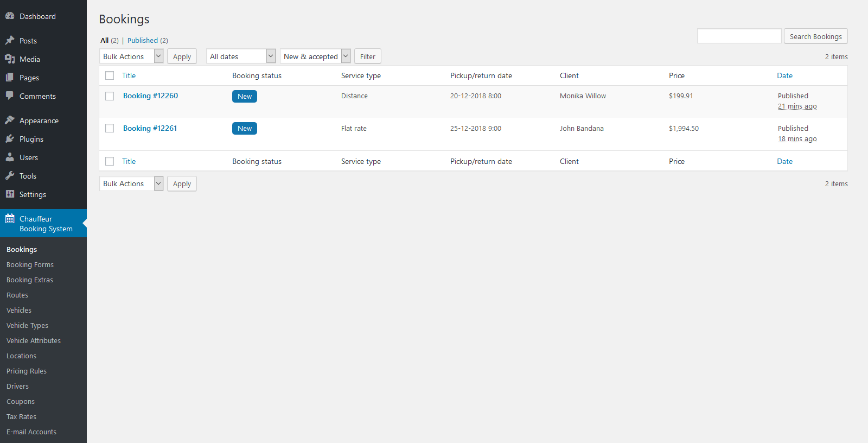The width and height of the screenshot is (868, 443).
Task: Click the bottom Apply button
Action: (182, 183)
